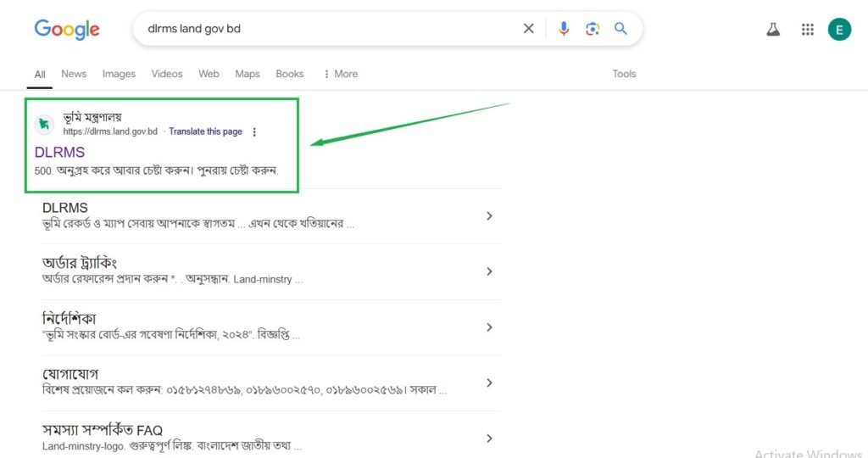Viewport: 868px width, 458px height.
Task: Open the সমস্যা সম্পর্কিত FAQ sitelink
Action: click(x=103, y=430)
